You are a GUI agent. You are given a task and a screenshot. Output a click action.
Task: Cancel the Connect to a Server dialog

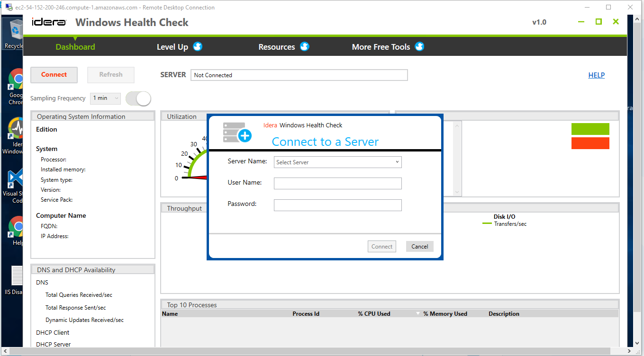point(419,246)
